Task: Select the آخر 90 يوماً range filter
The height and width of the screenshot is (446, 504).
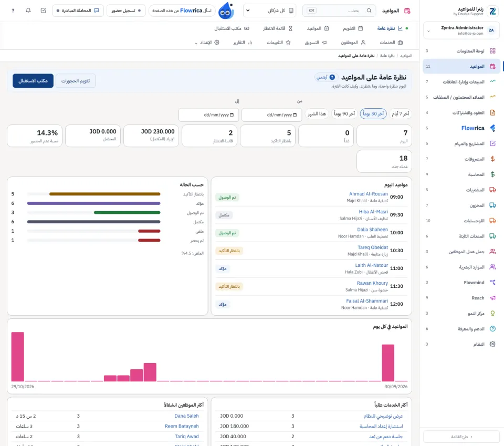Action: tap(344, 114)
